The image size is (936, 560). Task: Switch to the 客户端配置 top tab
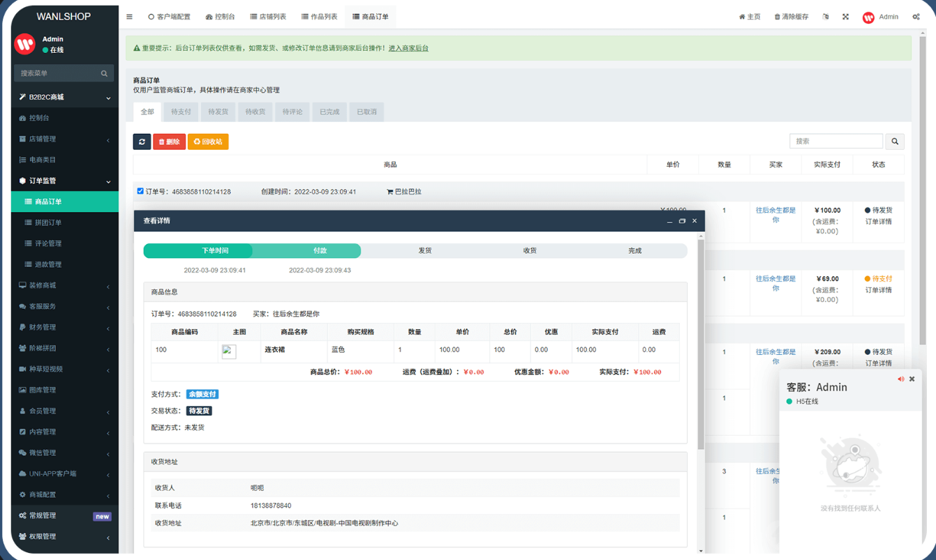[169, 17]
